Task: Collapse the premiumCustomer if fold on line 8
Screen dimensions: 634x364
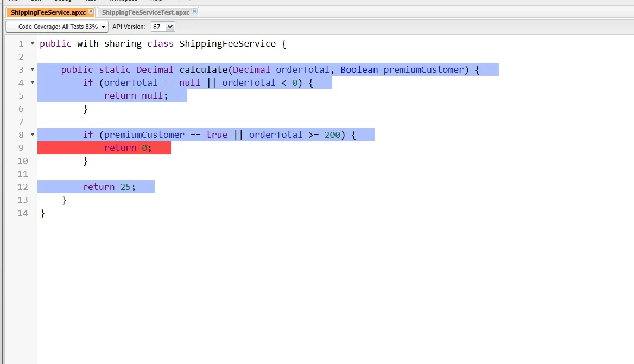Action: click(x=33, y=135)
